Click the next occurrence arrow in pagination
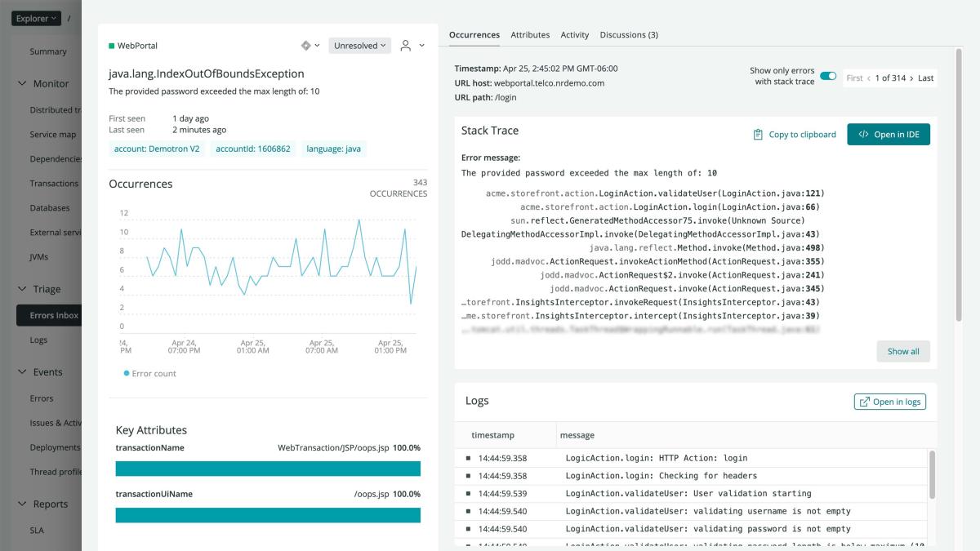980x551 pixels. click(911, 78)
